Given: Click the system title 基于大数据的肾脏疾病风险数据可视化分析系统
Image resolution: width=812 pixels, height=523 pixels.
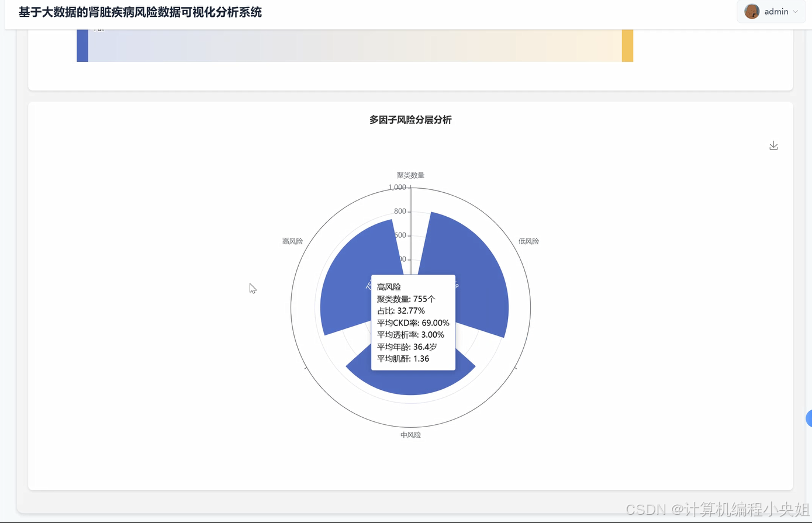Looking at the screenshot, I should coord(140,12).
